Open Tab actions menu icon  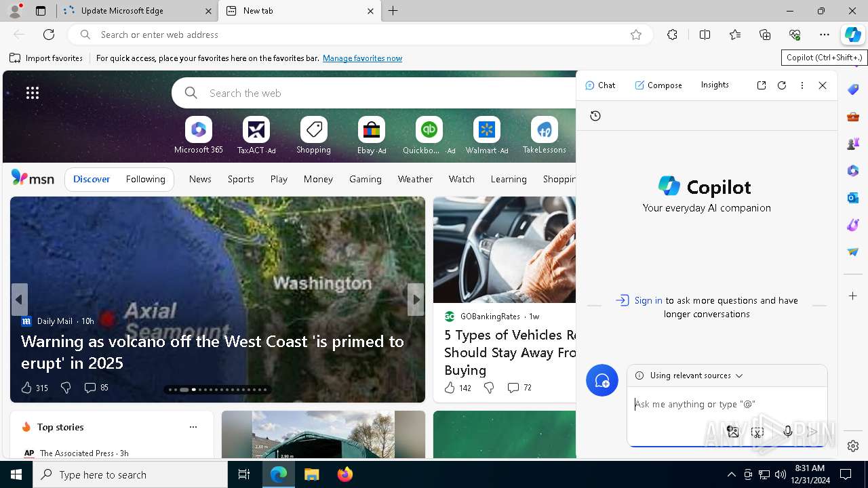pyautogui.click(x=41, y=11)
